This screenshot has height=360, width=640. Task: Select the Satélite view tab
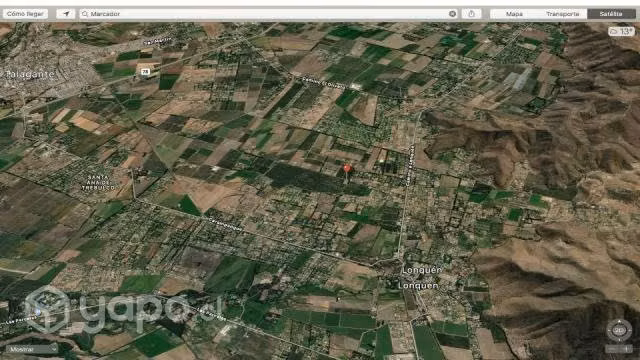click(611, 14)
